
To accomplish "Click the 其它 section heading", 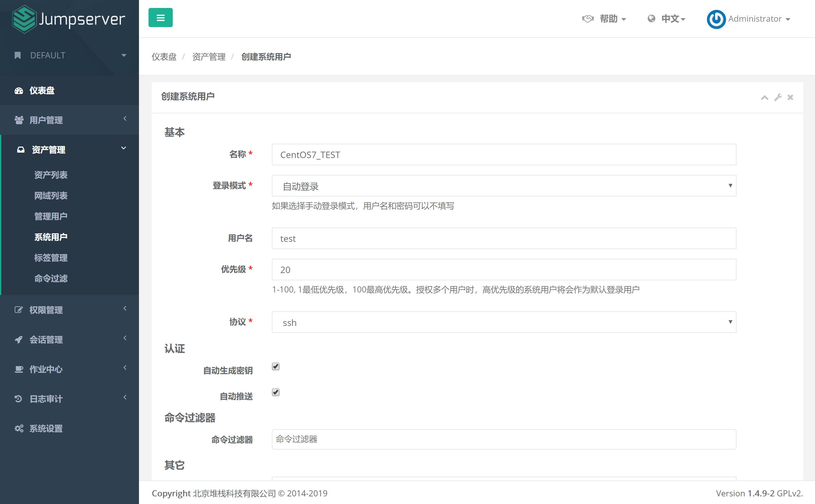I will coord(174,465).
